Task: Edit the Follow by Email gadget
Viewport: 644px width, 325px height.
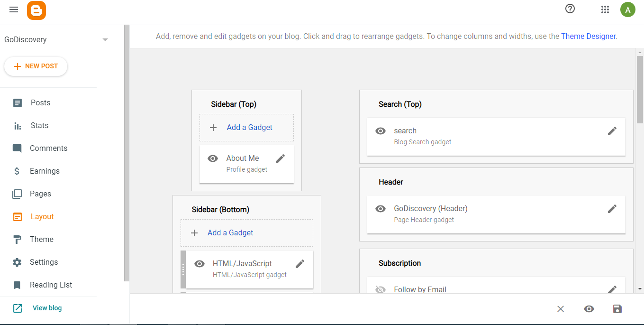Action: [612, 289]
